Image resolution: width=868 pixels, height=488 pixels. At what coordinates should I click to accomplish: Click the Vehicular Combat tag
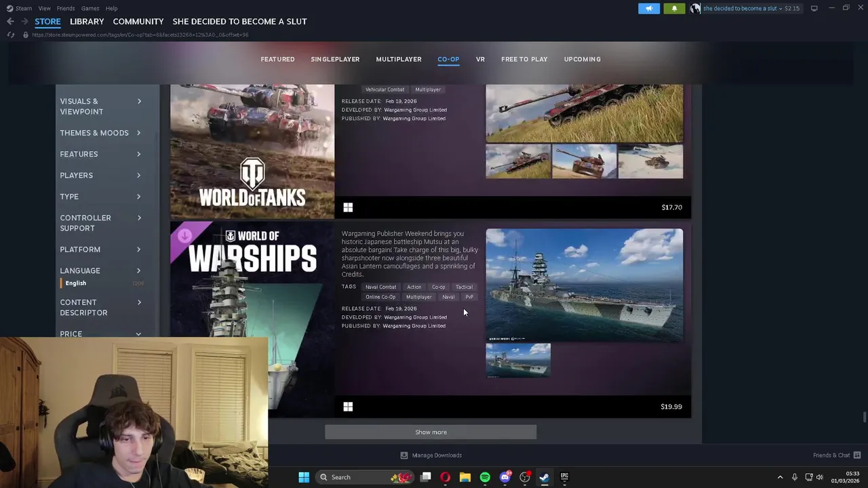[x=384, y=89]
